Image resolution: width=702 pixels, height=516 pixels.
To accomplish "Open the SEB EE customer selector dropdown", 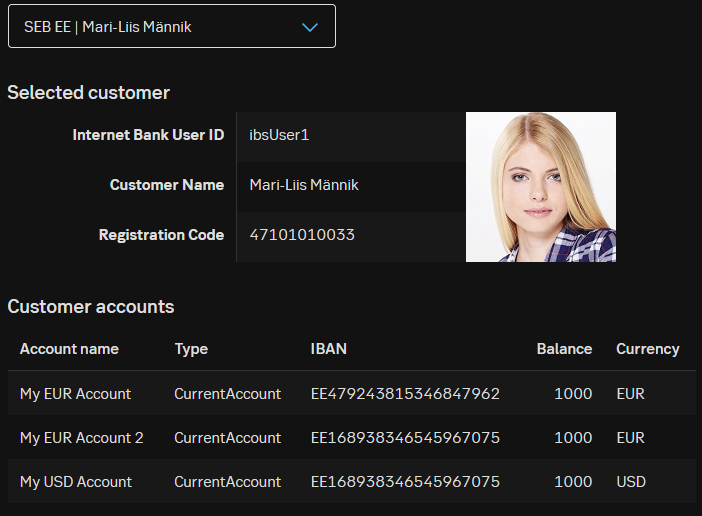I will click(x=171, y=27).
